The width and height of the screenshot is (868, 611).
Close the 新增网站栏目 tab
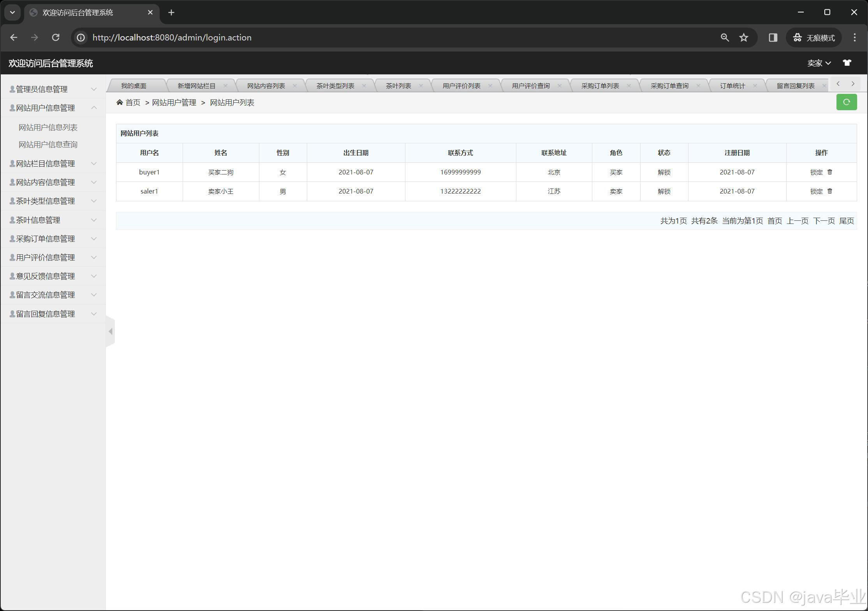225,86
